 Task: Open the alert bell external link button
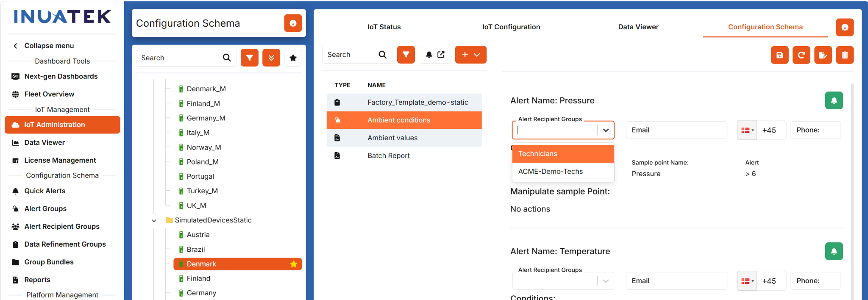click(x=435, y=55)
